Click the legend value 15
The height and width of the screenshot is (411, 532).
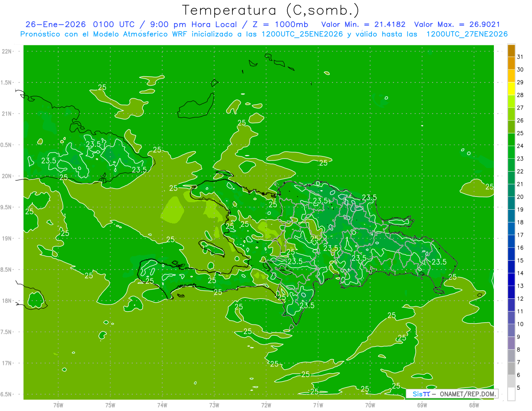[520, 260]
